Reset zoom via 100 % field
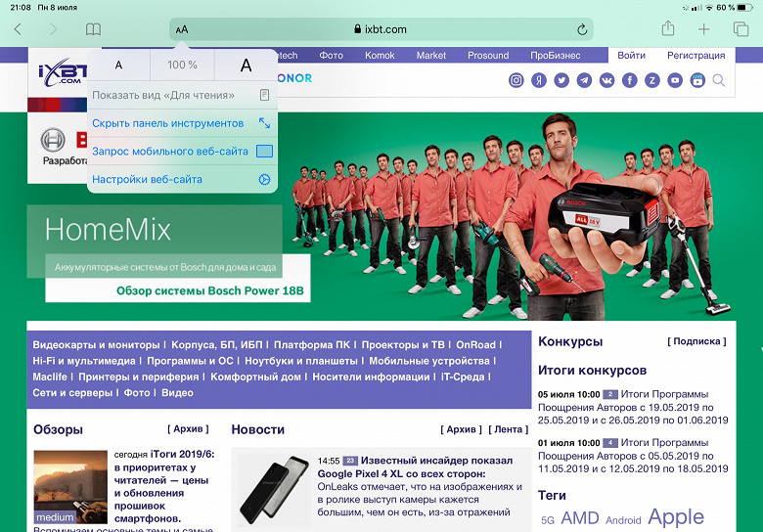 pos(183,65)
